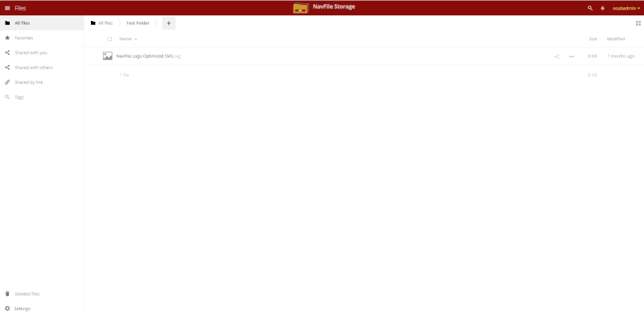Viewport: 644px width, 315px height.
Task: Tick the select all files checkbox
Action: click(x=109, y=39)
